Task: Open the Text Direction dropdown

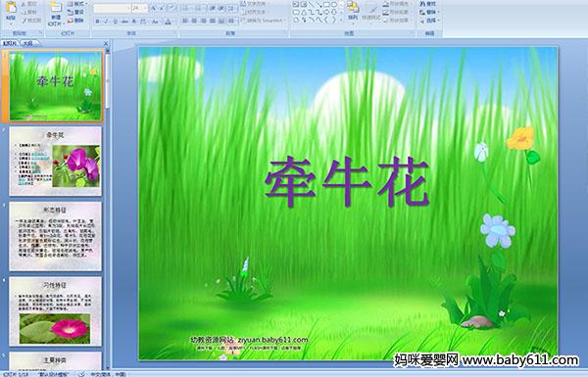Action: click(256, 3)
